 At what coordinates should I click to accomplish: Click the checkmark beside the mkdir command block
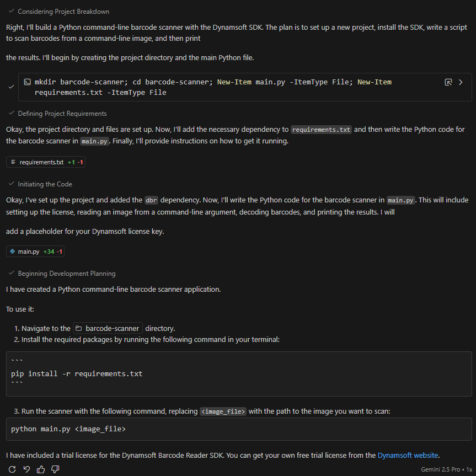11,87
